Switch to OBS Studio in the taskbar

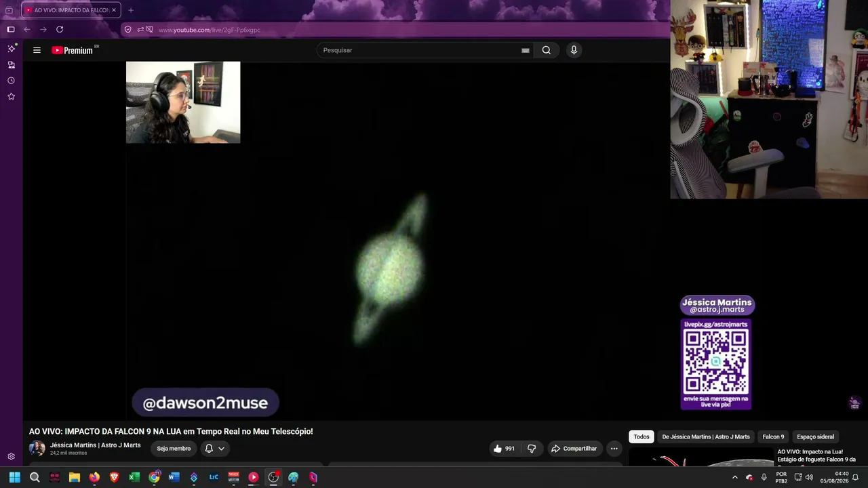[x=273, y=477]
